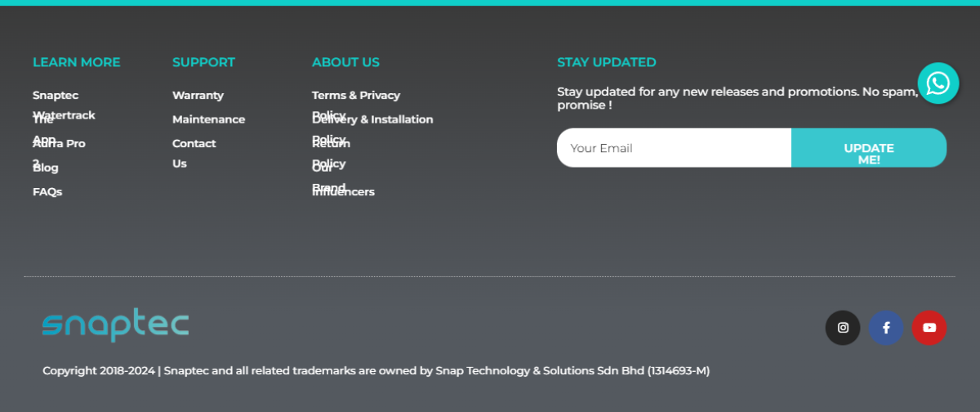
Task: Open Terms & Privacy Policy link
Action: (356, 105)
